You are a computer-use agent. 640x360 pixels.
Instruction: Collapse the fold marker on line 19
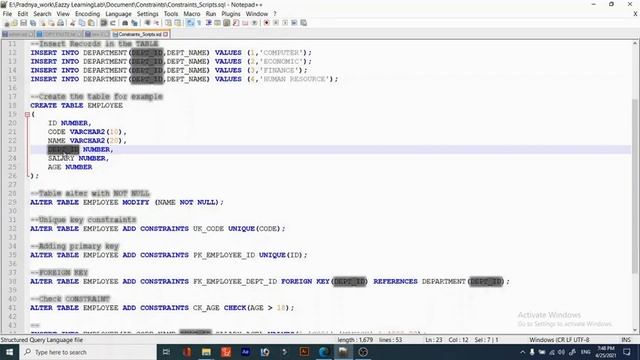tap(27, 114)
